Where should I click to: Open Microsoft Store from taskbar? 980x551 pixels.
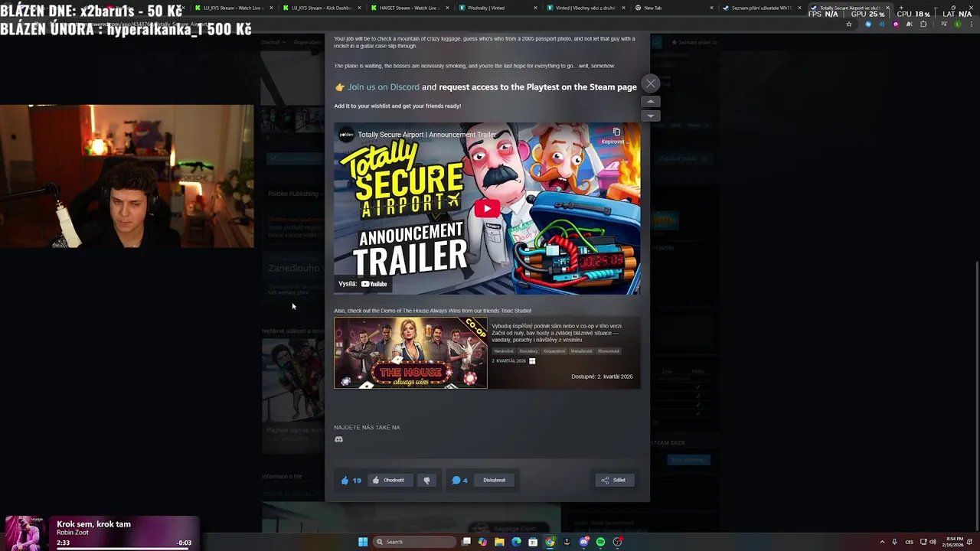[x=533, y=542]
